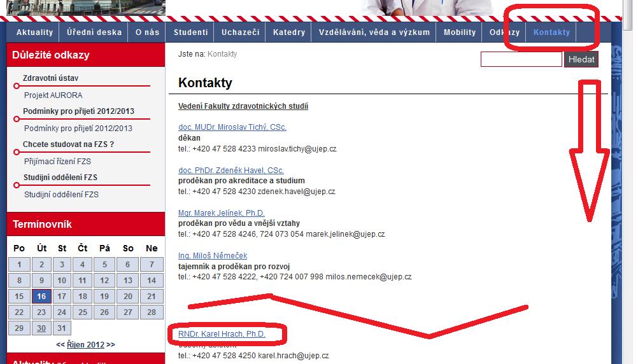
Task: Select calendar day 28
Action: [152, 312]
